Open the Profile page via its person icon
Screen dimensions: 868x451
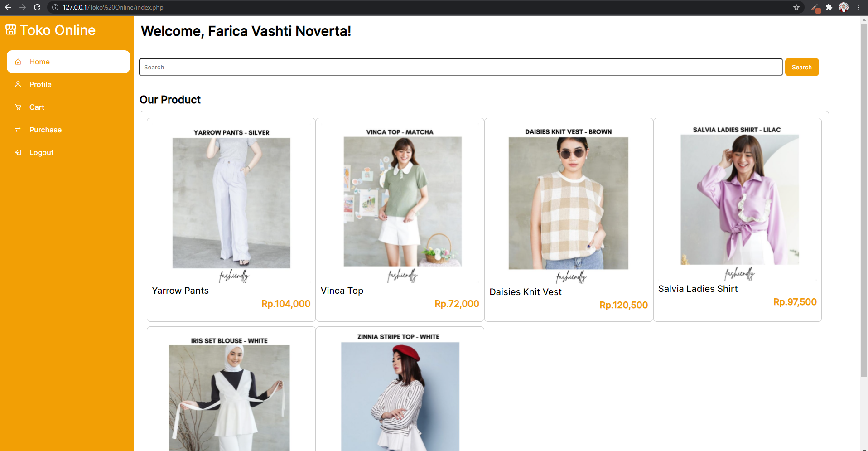[18, 84]
